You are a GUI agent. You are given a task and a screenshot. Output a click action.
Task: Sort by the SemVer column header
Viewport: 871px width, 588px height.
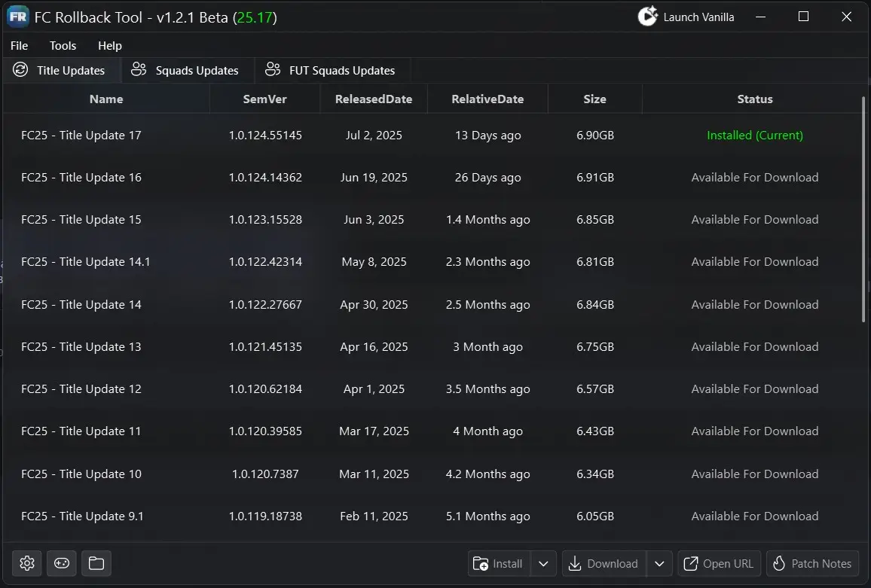[265, 99]
